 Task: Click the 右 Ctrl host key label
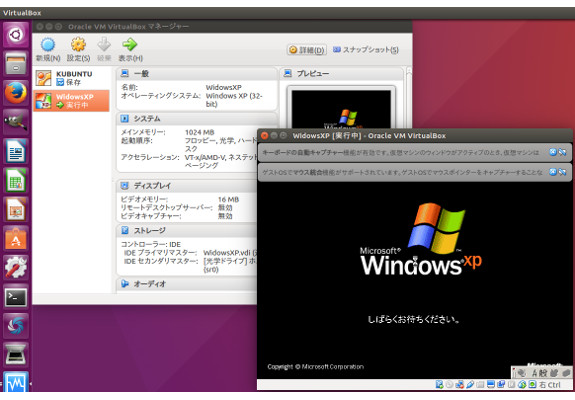[550, 385]
